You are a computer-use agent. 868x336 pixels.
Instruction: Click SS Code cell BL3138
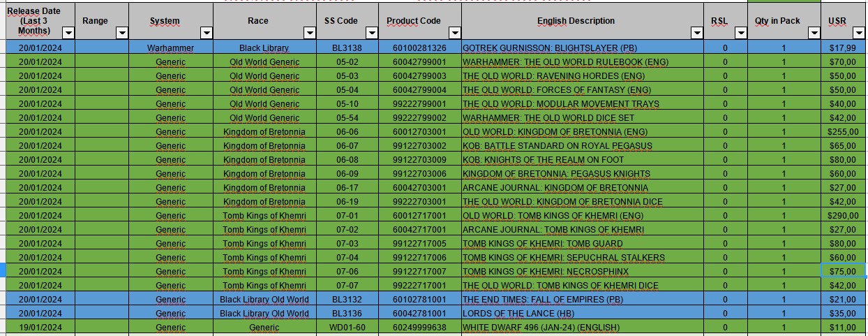[347, 48]
